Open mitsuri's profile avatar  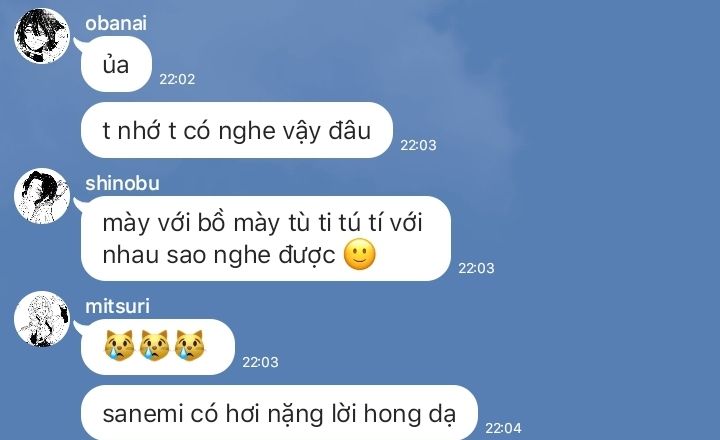click(x=42, y=319)
